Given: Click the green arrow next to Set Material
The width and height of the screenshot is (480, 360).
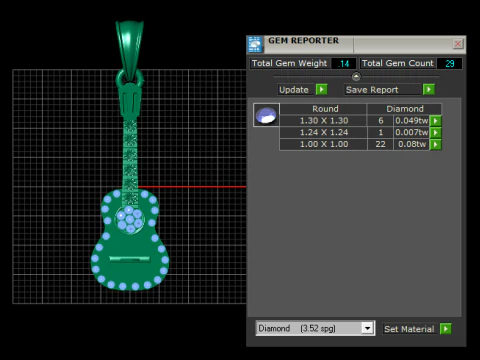Looking at the screenshot, I should [x=446, y=329].
